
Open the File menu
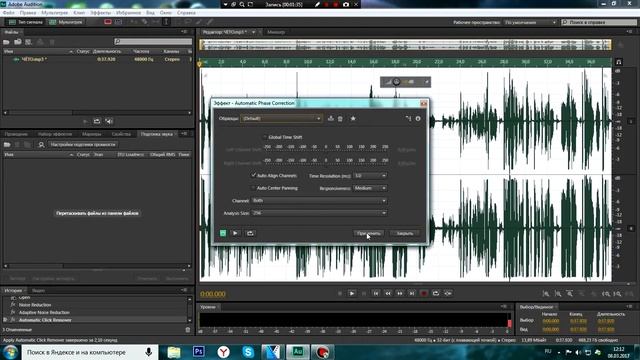pos(9,13)
